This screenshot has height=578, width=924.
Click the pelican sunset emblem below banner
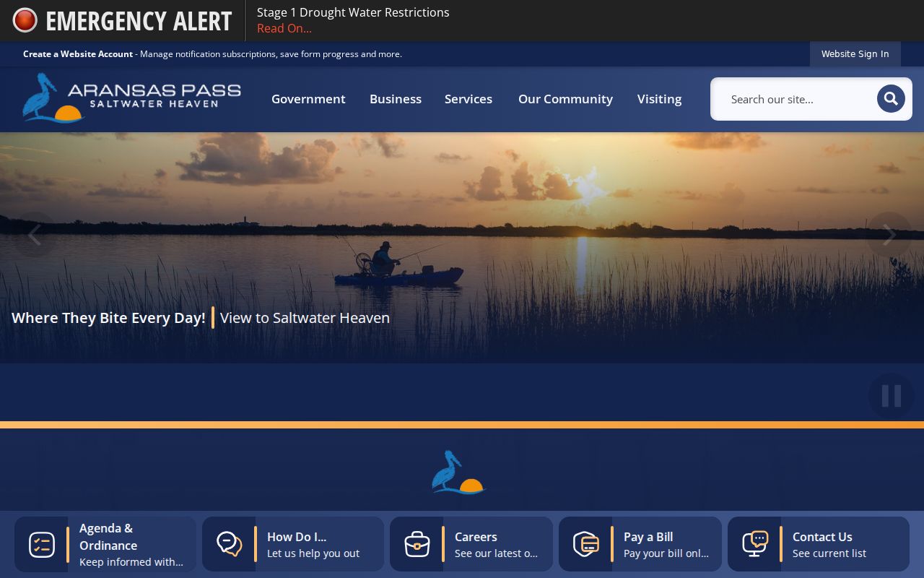click(458, 473)
